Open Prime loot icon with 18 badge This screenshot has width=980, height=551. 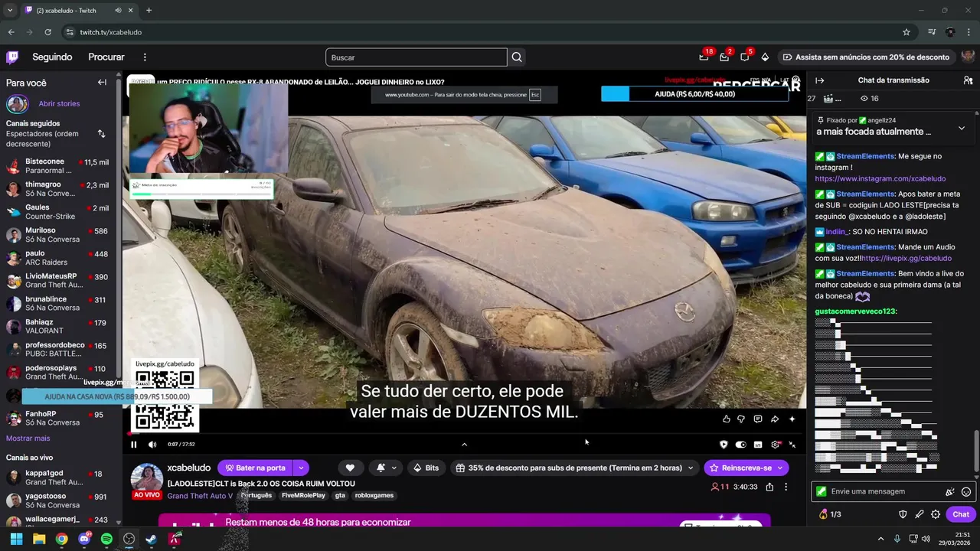(704, 57)
